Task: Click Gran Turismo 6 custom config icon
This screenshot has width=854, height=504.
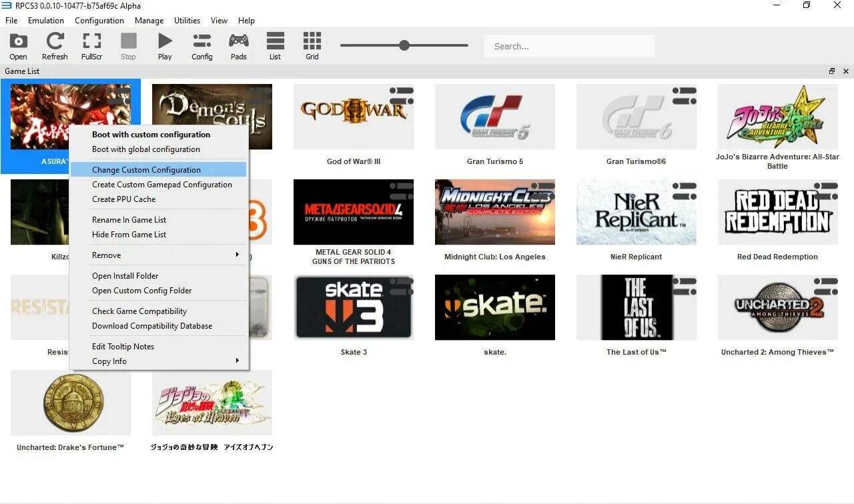Action: click(x=685, y=95)
